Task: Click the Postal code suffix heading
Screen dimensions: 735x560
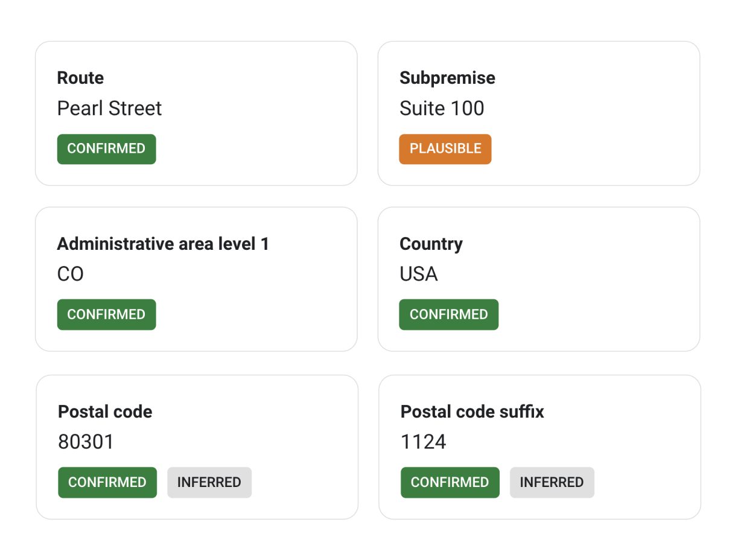Action: pyautogui.click(x=472, y=412)
